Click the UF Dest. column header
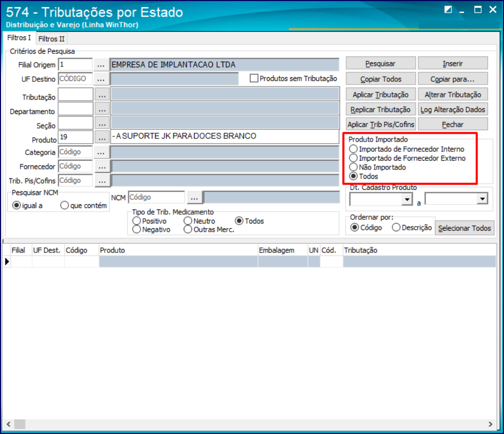 pyautogui.click(x=48, y=250)
